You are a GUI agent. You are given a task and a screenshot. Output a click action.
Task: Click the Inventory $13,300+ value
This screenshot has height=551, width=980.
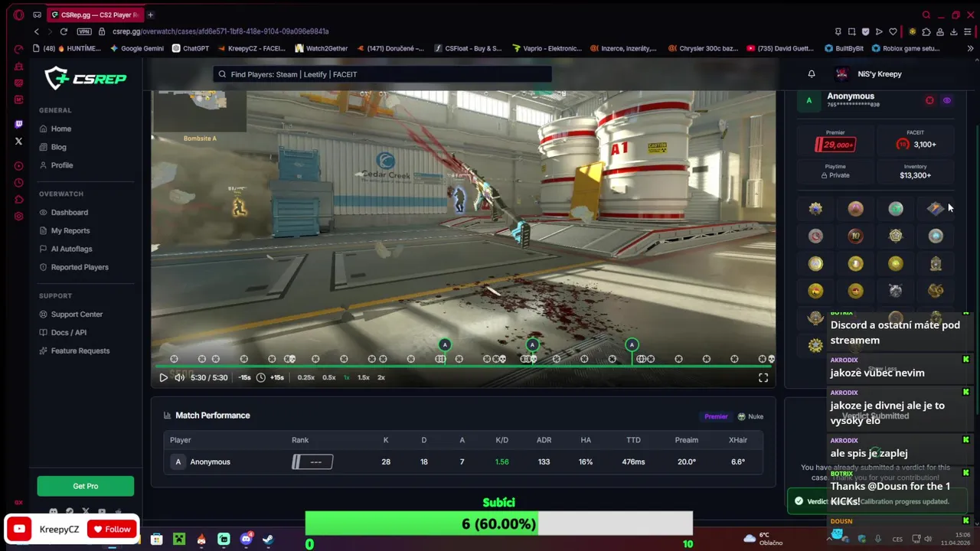(x=916, y=175)
